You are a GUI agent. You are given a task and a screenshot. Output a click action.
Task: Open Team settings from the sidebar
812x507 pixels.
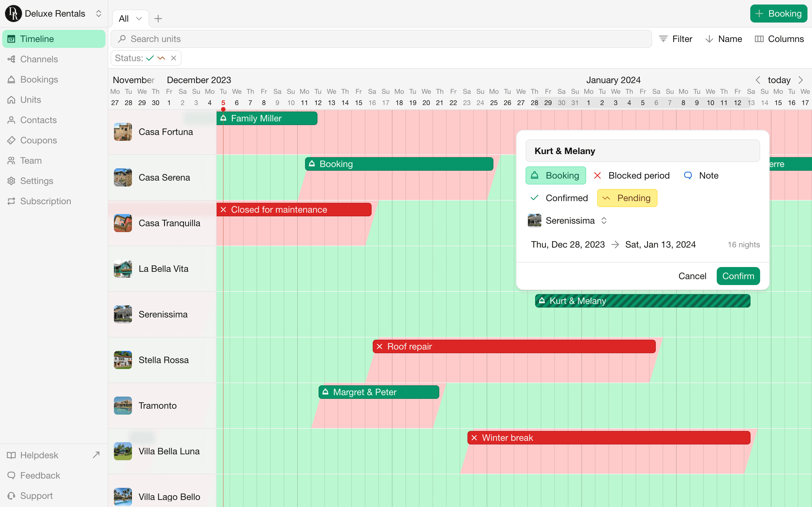coord(31,160)
